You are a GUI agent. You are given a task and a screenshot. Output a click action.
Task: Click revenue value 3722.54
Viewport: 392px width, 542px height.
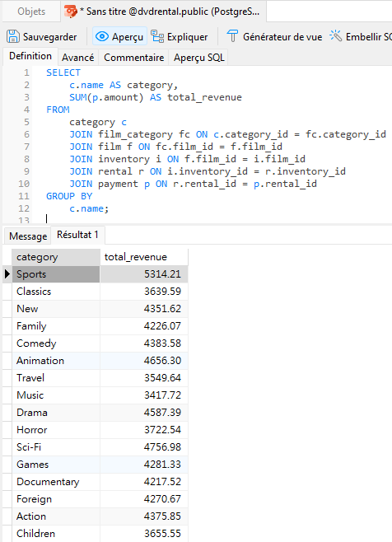[162, 430]
